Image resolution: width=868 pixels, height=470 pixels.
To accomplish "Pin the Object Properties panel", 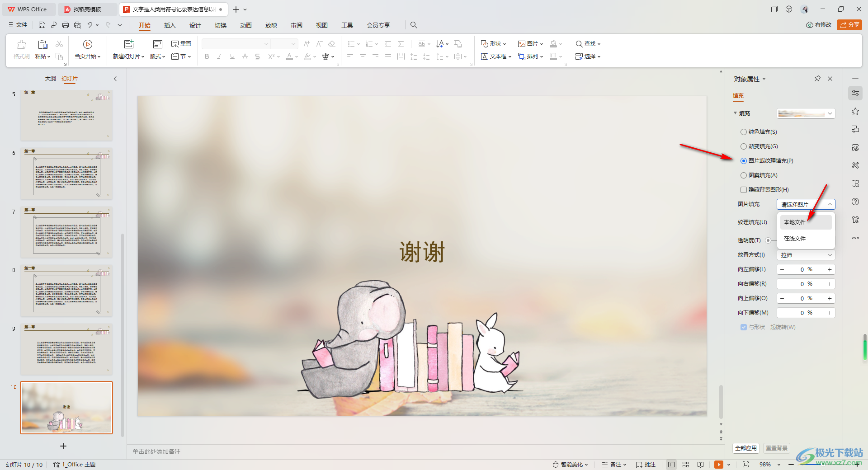I will click(817, 79).
